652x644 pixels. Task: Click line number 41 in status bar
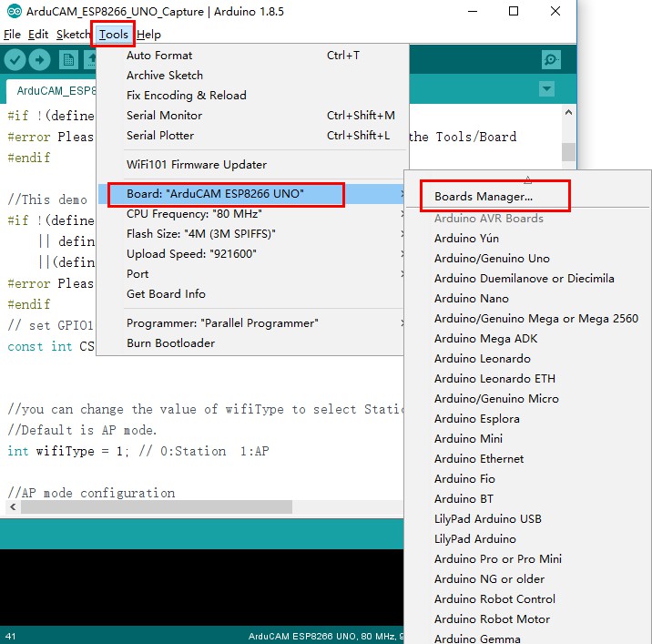[x=10, y=636]
